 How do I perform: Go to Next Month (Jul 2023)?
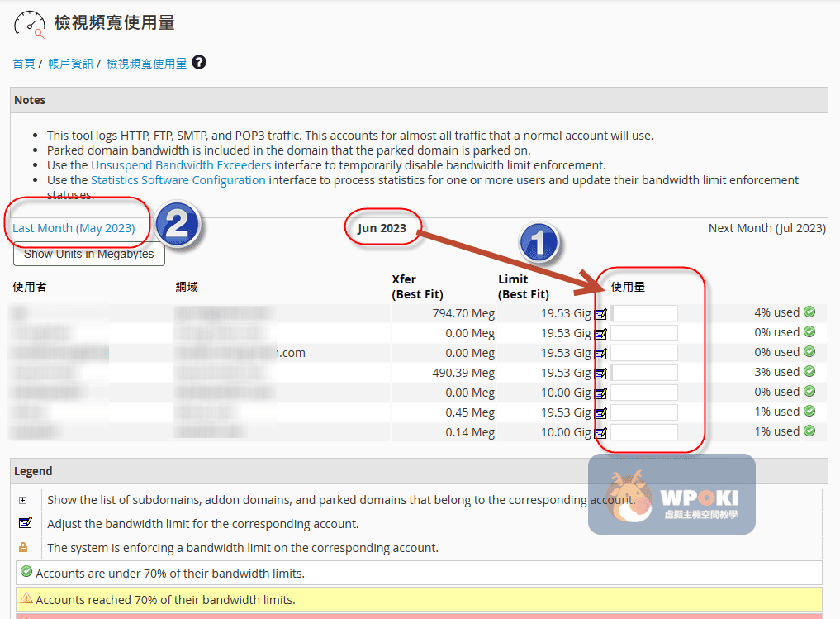pyautogui.click(x=766, y=228)
